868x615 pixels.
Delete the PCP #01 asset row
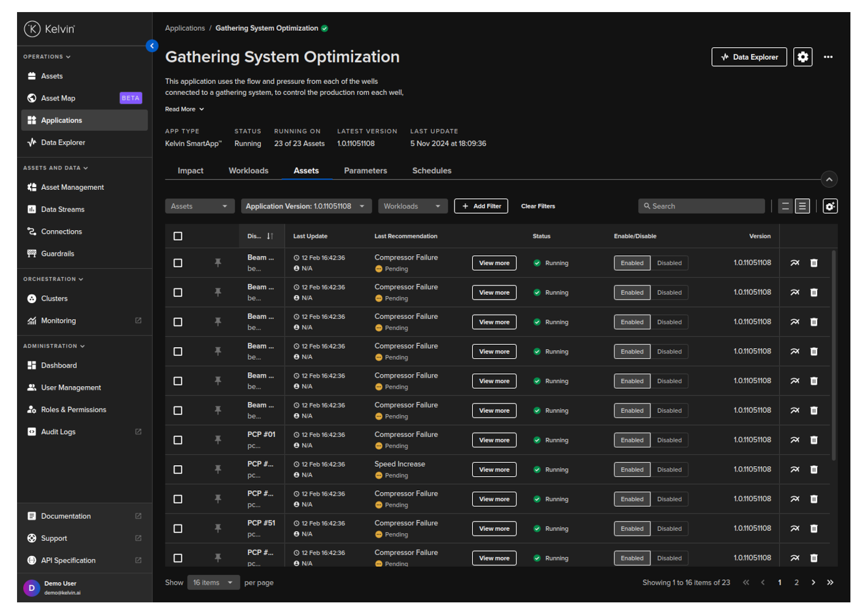(x=814, y=440)
